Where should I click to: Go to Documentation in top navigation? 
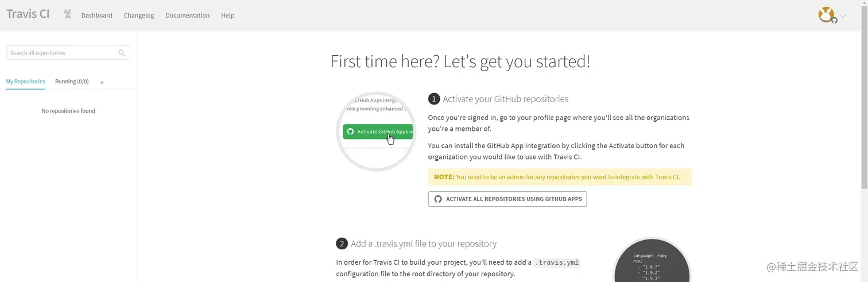pyautogui.click(x=187, y=16)
